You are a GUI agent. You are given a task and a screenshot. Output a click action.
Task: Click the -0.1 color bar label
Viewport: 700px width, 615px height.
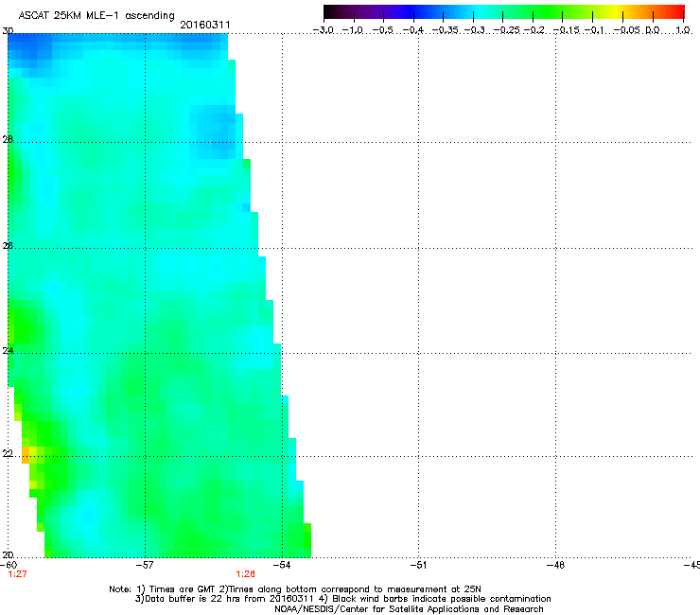point(594,30)
